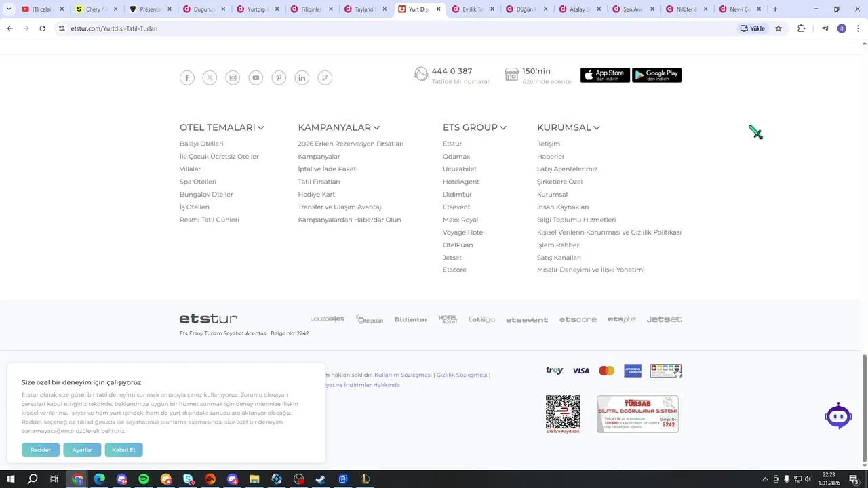
Task: Open the Chrome profile avatar
Action: tap(842, 28)
